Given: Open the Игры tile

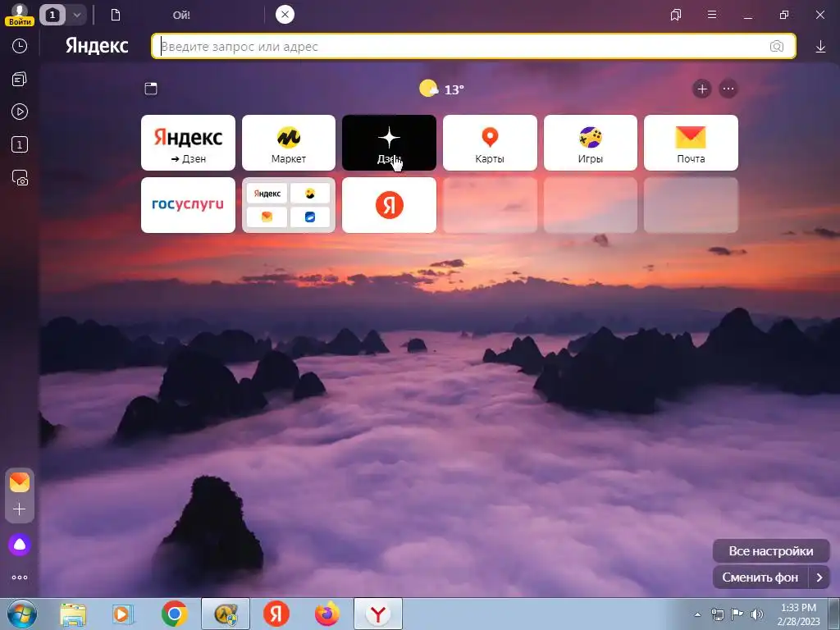Looking at the screenshot, I should [591, 143].
